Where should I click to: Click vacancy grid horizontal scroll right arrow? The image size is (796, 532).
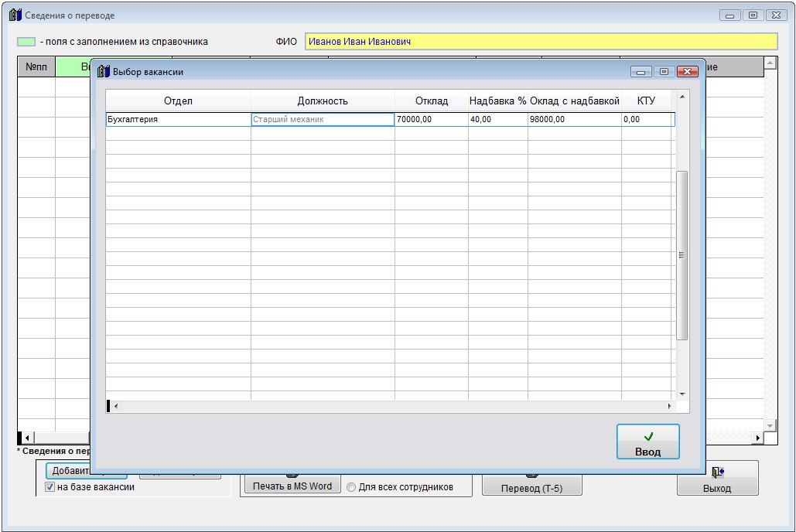click(x=670, y=406)
